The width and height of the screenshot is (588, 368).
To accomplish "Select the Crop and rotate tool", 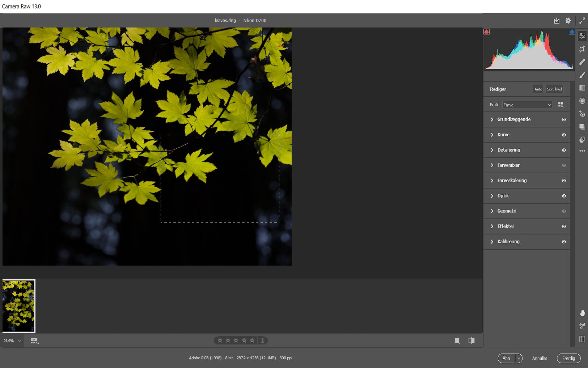I will pyautogui.click(x=582, y=49).
